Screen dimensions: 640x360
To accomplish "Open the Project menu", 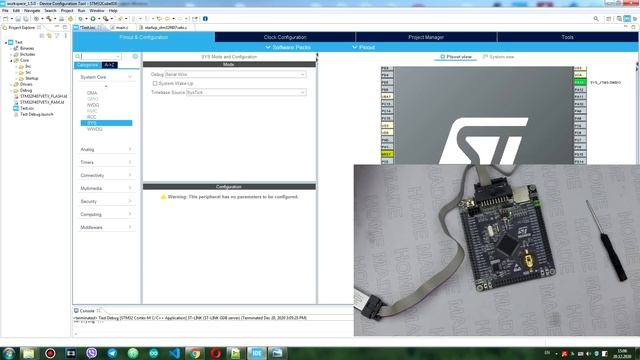I will 67,11.
